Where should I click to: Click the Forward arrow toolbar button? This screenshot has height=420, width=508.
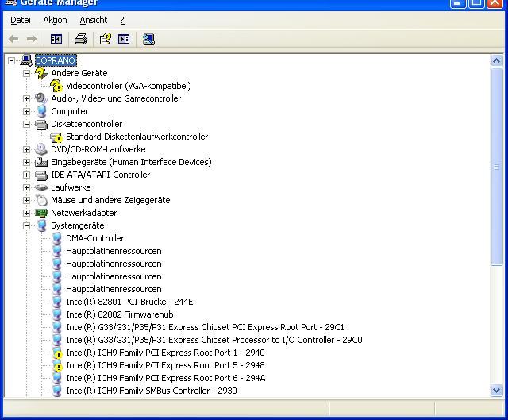pyautogui.click(x=32, y=39)
